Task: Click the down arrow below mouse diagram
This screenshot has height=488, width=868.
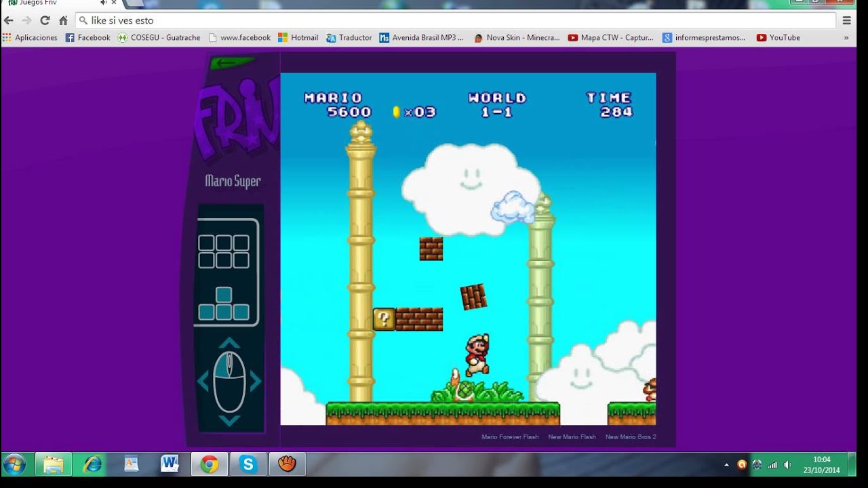Action: [229, 420]
